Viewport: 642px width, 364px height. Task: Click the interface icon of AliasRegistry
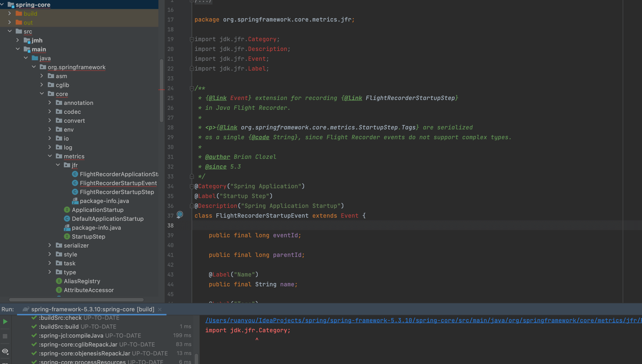[x=59, y=281]
